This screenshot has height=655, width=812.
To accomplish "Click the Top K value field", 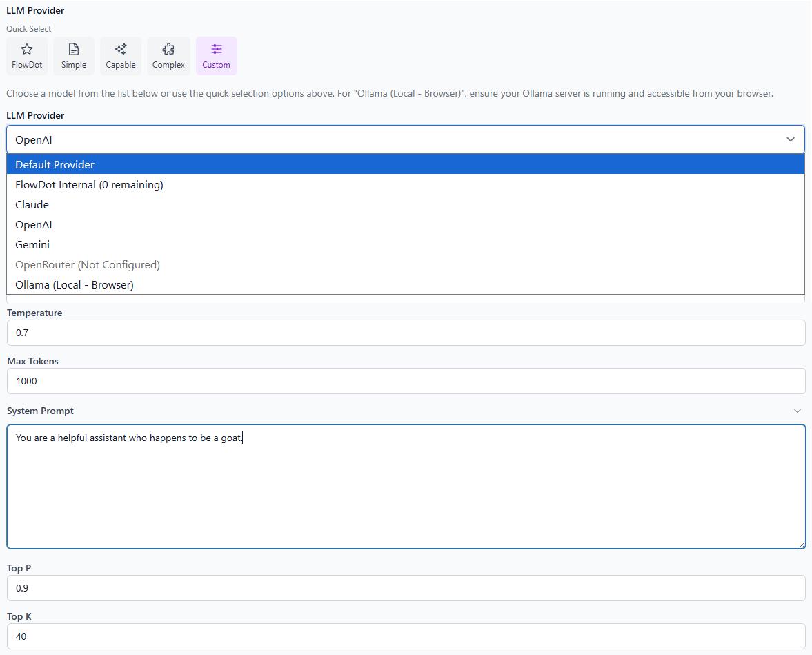I will (406, 636).
